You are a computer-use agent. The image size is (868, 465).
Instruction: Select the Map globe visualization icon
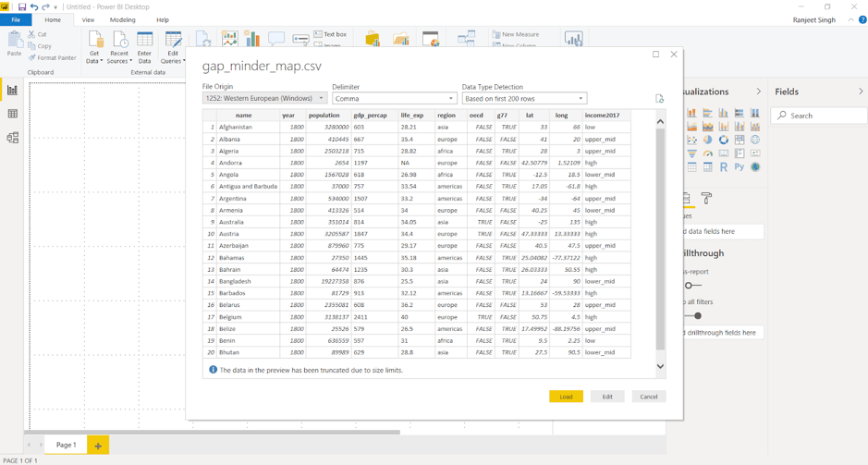755,140
